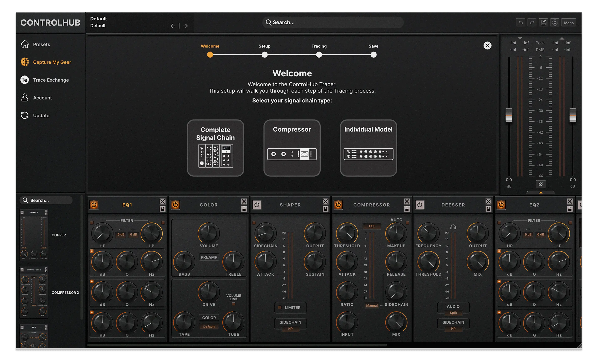This screenshot has width=598, height=364.
Task: Save preset with the disk icon
Action: click(x=544, y=22)
